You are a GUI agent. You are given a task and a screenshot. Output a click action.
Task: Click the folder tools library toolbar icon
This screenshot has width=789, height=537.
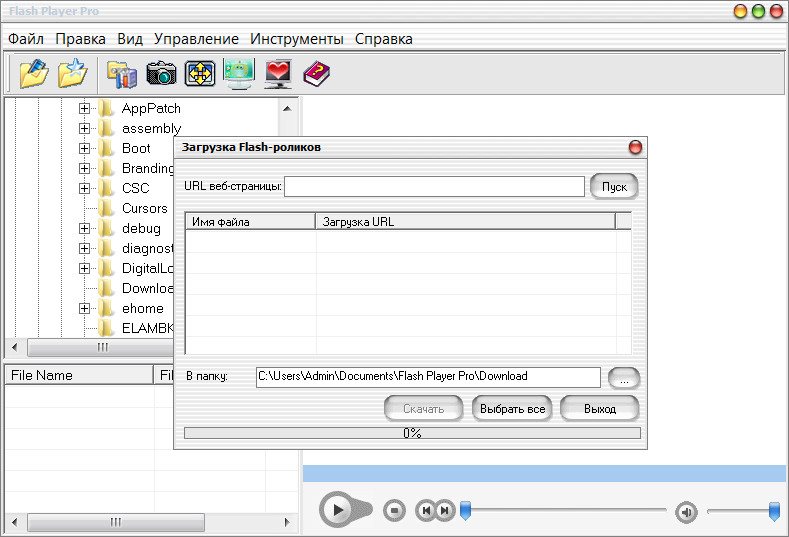122,74
